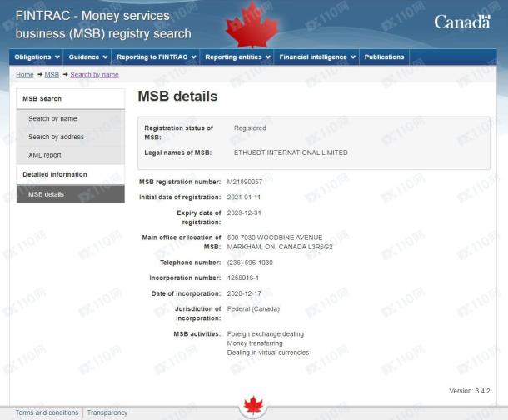Expand the Reporting to FINTRAC arrow
The width and height of the screenshot is (508, 420).
194,57
